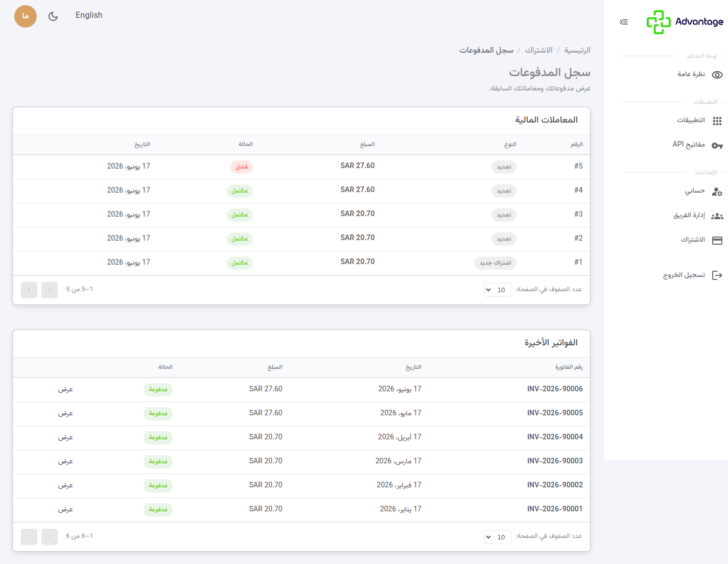Click the المبلغ column header in invoices
Screen dimensions: 728x564
coord(275,367)
